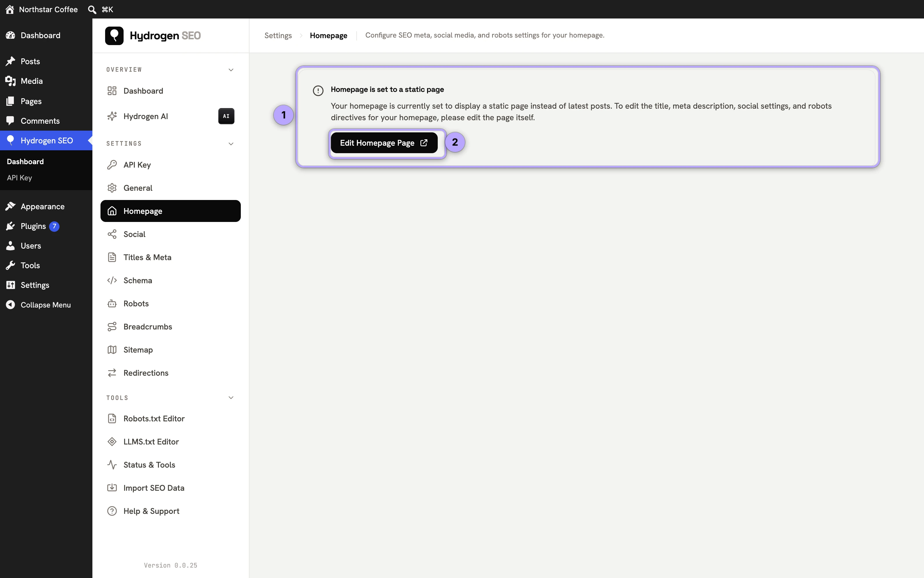Click the home icon beside Northstar Coffee
924x578 pixels.
pos(10,9)
